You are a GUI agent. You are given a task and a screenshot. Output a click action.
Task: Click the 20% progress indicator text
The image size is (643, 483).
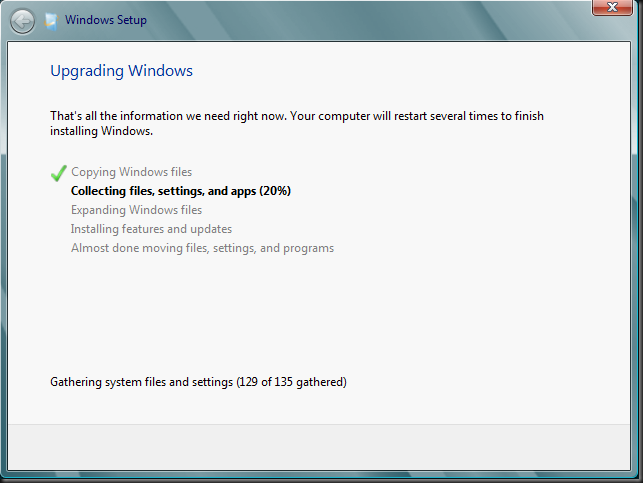pyautogui.click(x=275, y=191)
